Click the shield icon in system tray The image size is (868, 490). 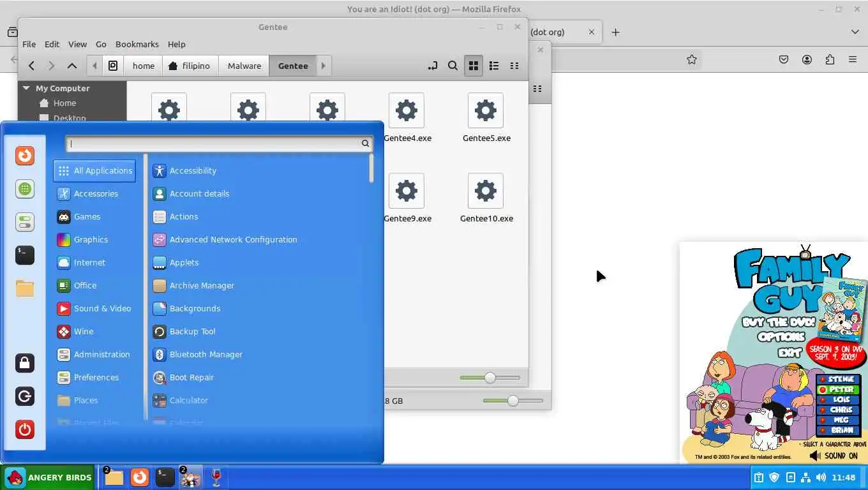[x=774, y=477]
